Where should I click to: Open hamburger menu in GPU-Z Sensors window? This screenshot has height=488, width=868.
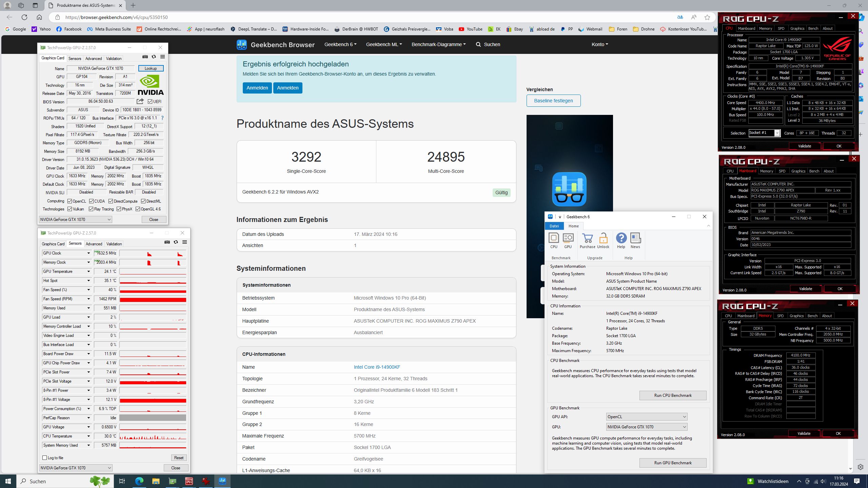[x=184, y=242]
